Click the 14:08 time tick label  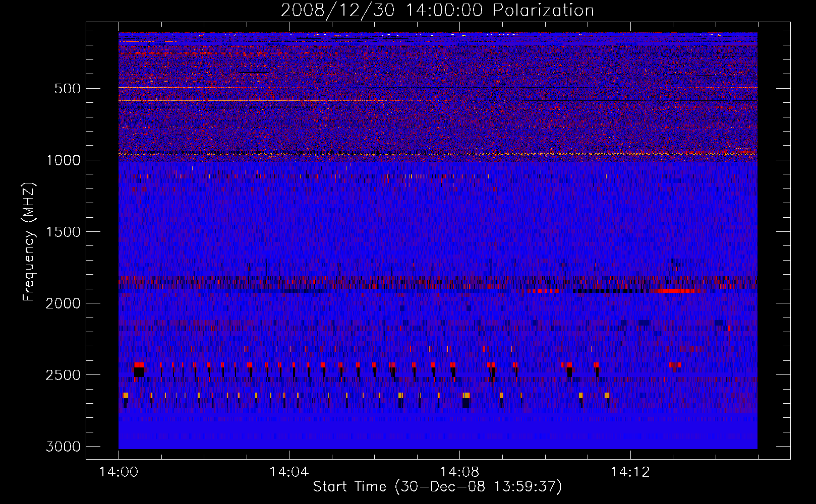(x=459, y=472)
